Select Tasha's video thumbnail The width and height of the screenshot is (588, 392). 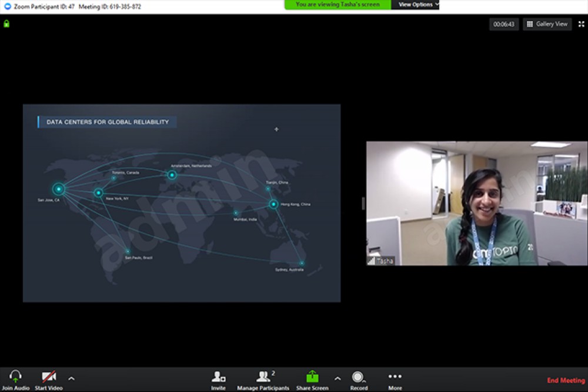[477, 203]
